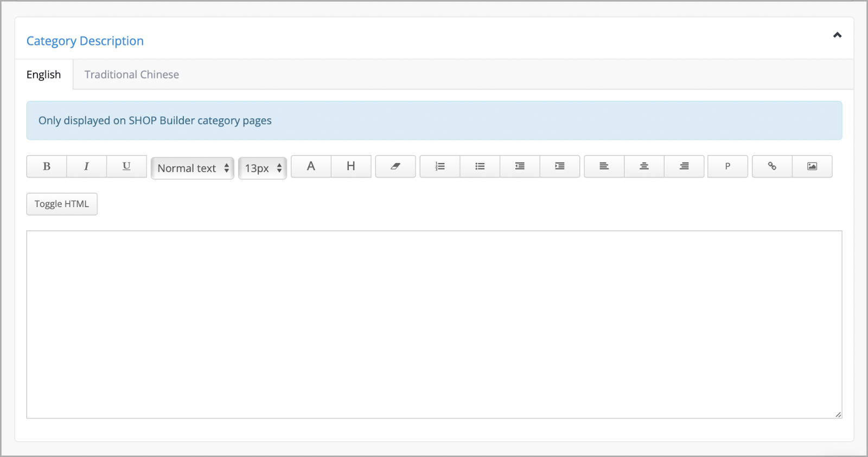Align text to the right
This screenshot has height=457, width=868.
pyautogui.click(x=684, y=166)
